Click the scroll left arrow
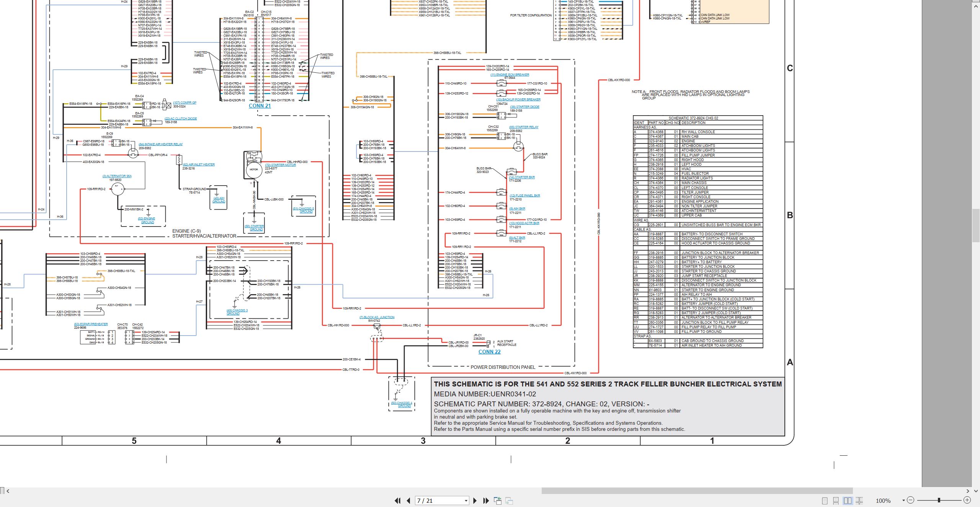This screenshot has height=507, width=980. tap(8, 491)
